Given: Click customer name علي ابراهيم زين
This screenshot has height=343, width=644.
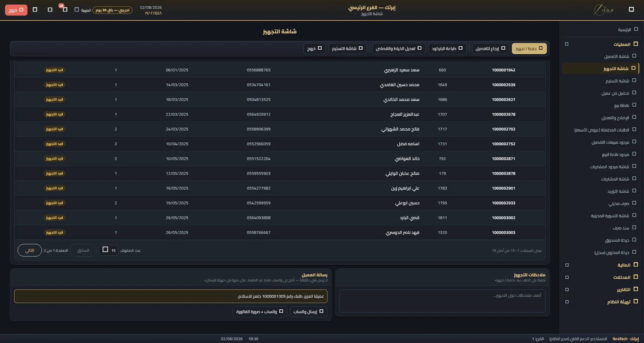Looking at the screenshot, I should [405, 188].
